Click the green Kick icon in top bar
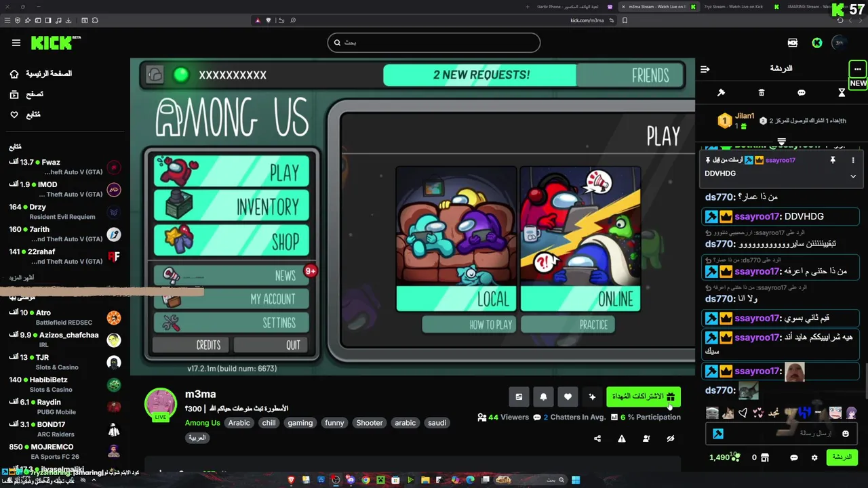Viewport: 868px width, 488px height. [817, 43]
